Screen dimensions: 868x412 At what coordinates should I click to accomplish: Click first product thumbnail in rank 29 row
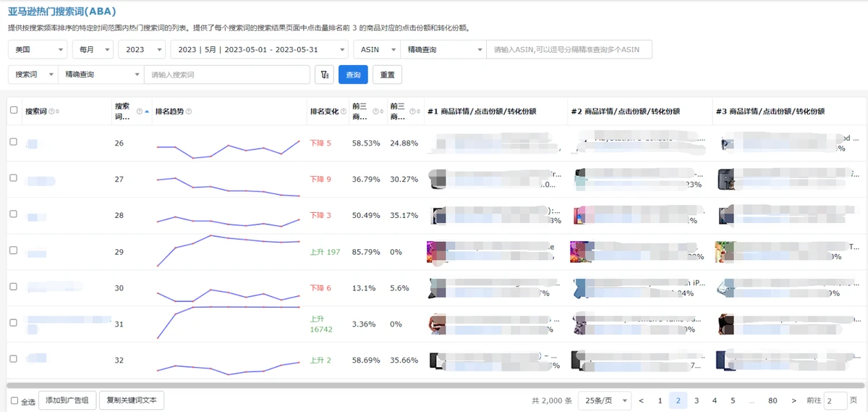tap(435, 251)
